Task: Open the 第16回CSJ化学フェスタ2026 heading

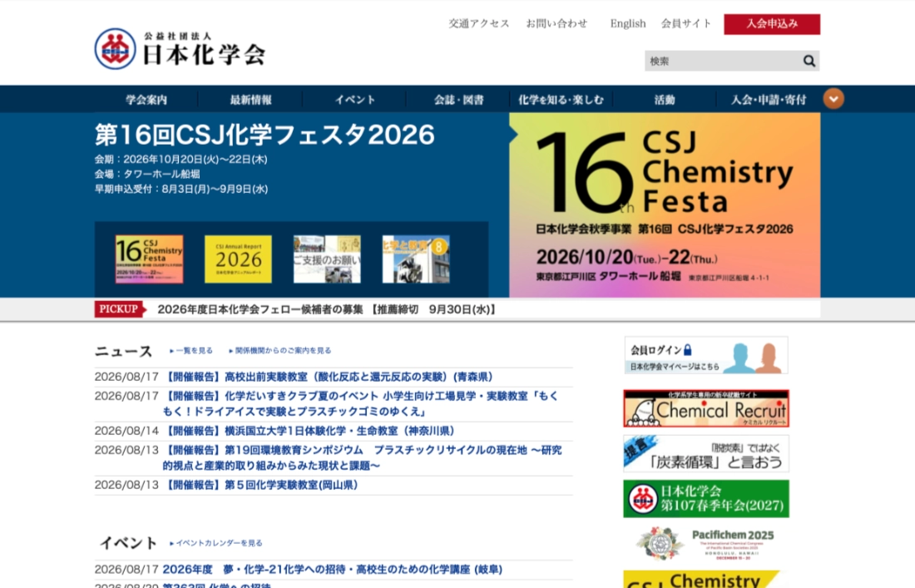Action: pyautogui.click(x=265, y=135)
